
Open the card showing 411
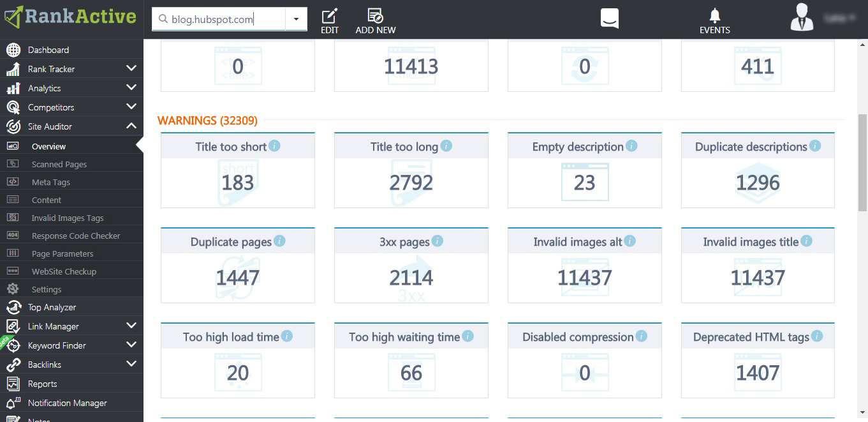coord(758,66)
